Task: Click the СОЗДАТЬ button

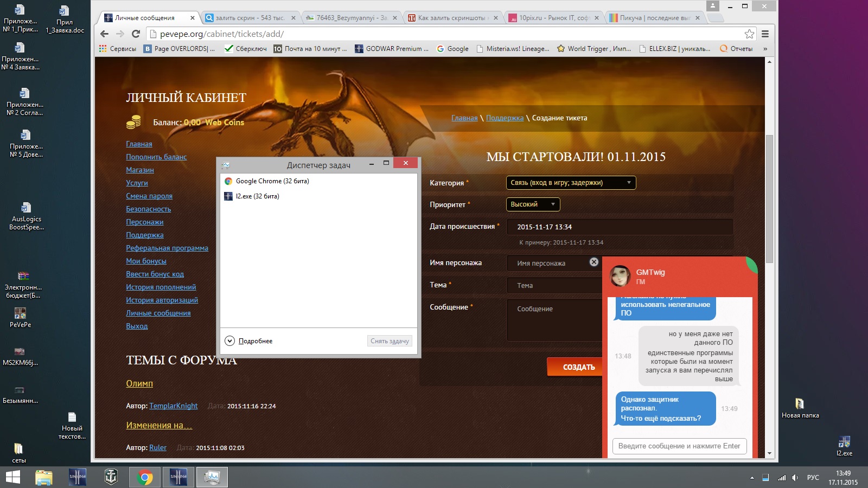Action: [x=575, y=367]
